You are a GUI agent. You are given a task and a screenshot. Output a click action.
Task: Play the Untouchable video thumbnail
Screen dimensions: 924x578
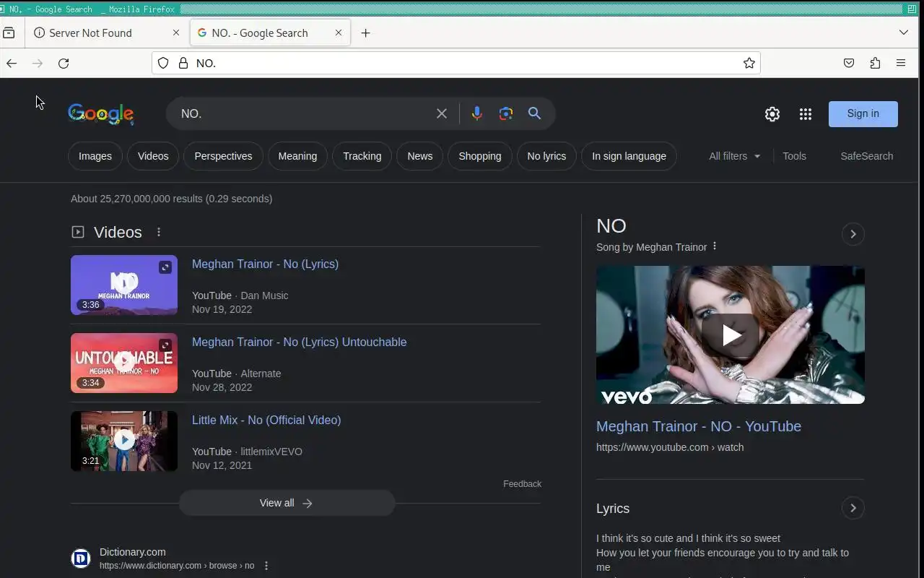click(124, 363)
